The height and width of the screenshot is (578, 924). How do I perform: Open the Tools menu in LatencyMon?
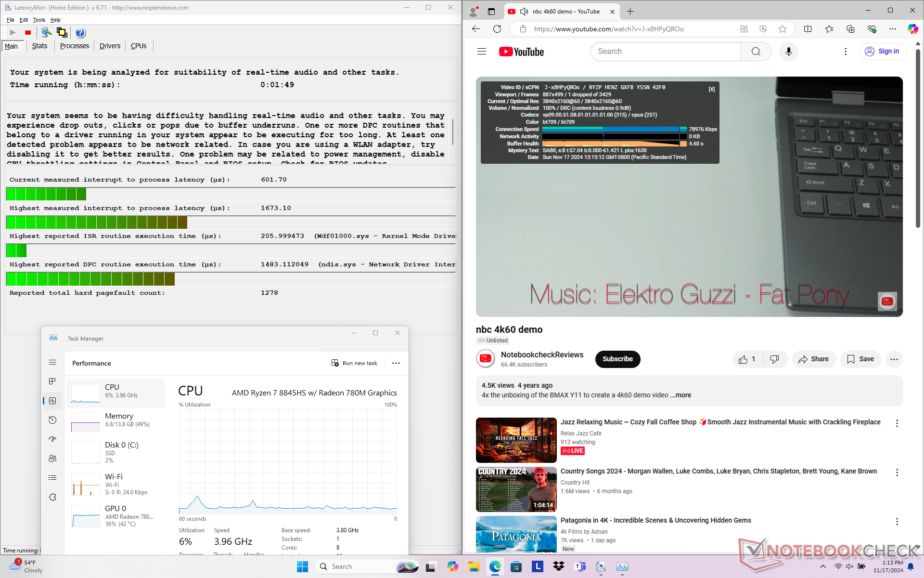(x=38, y=20)
